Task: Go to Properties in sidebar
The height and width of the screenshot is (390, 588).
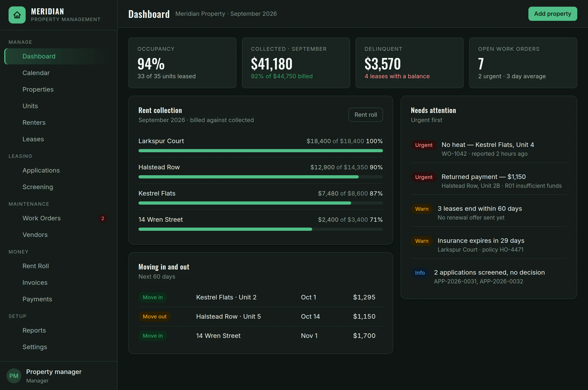Action: (59, 89)
